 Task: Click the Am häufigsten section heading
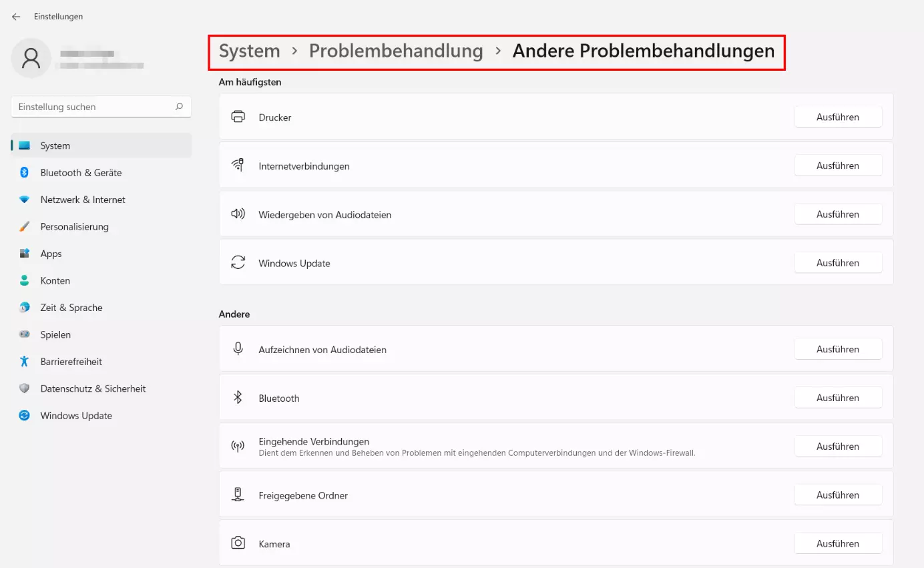tap(250, 82)
